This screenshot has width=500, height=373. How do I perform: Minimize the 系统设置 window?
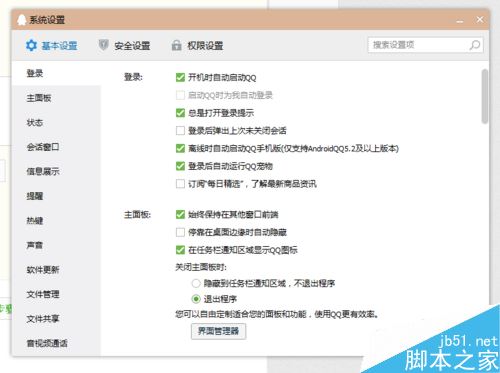click(x=460, y=21)
